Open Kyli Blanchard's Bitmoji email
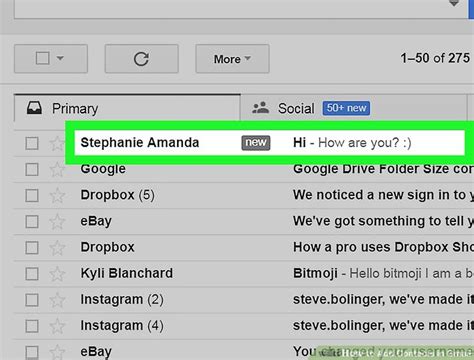The height and width of the screenshot is (360, 474). (x=244, y=274)
